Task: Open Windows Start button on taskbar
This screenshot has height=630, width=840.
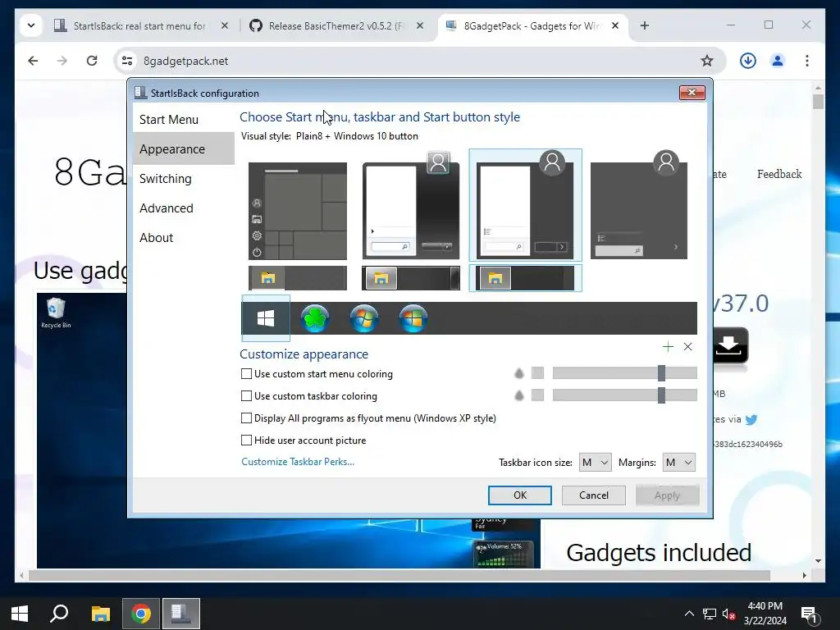Action: pyautogui.click(x=20, y=614)
